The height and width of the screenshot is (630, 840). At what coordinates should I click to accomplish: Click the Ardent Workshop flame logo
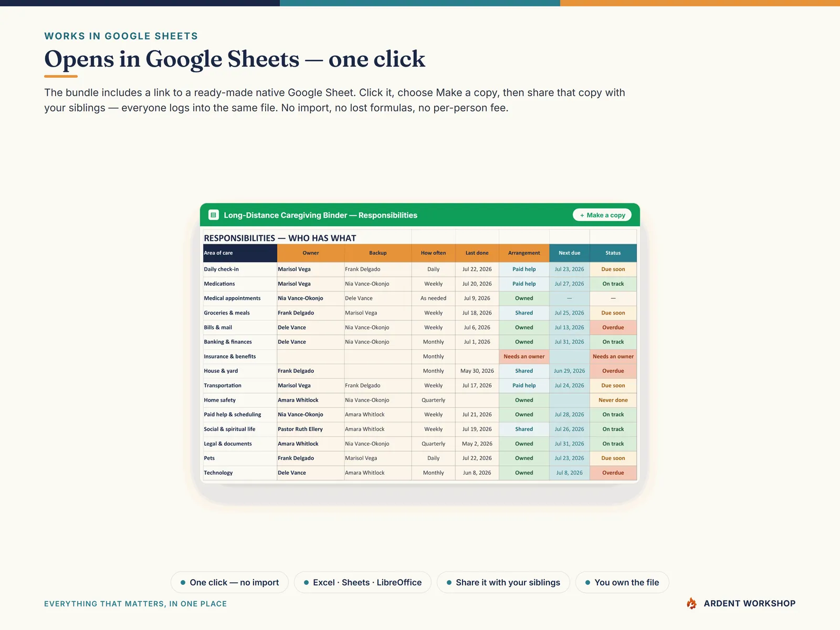(691, 604)
